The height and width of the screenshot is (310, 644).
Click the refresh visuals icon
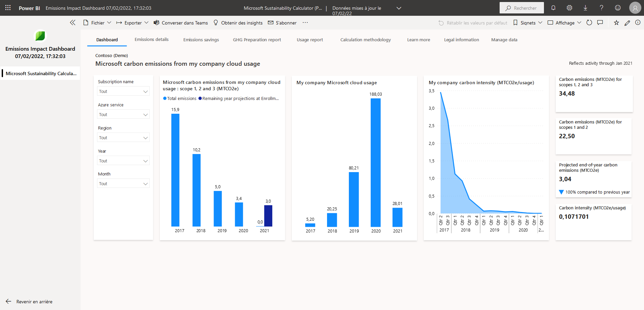point(589,22)
